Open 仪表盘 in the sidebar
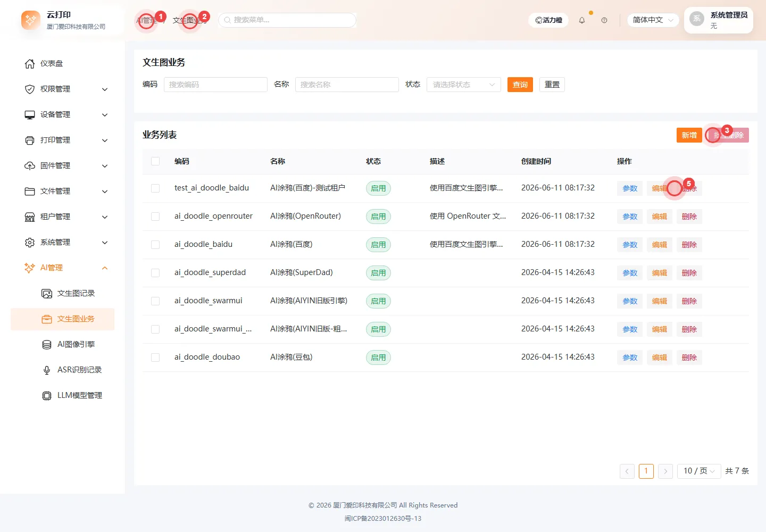Screen dimensions: 766x532 63,64
